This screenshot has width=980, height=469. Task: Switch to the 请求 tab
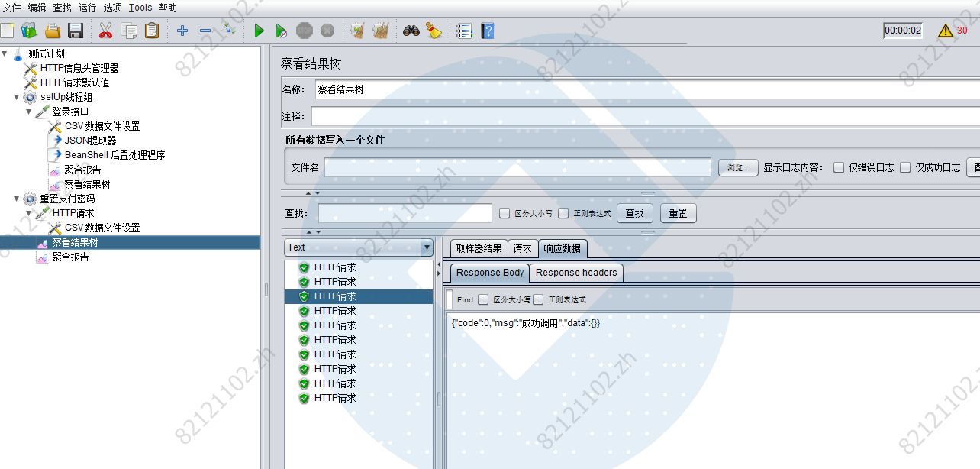[x=523, y=248]
